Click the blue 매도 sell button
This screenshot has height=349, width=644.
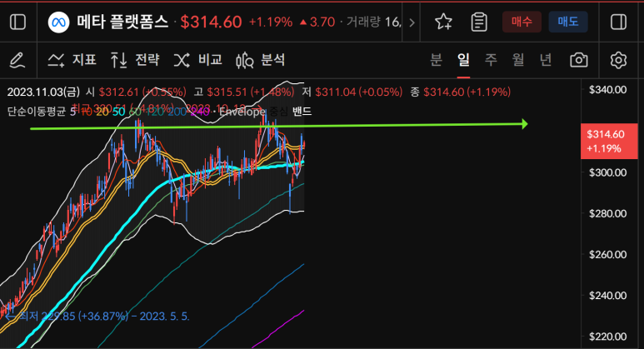(x=568, y=22)
